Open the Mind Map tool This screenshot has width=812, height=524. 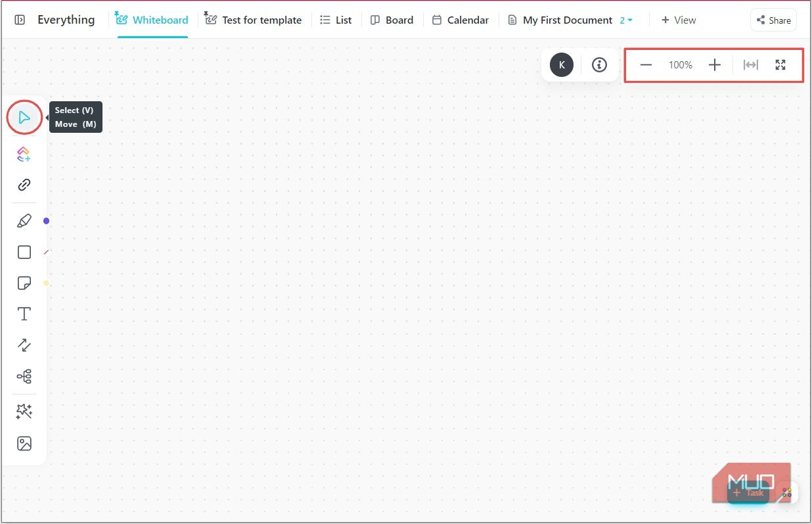click(x=24, y=376)
